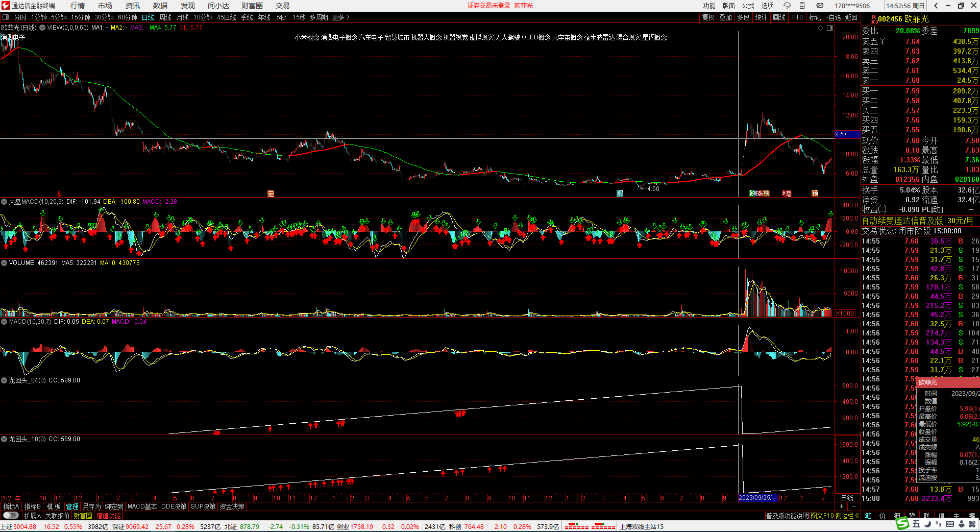Screen dimensions: 980x532
Task: Open the 选项 menu
Action: tap(767, 6)
